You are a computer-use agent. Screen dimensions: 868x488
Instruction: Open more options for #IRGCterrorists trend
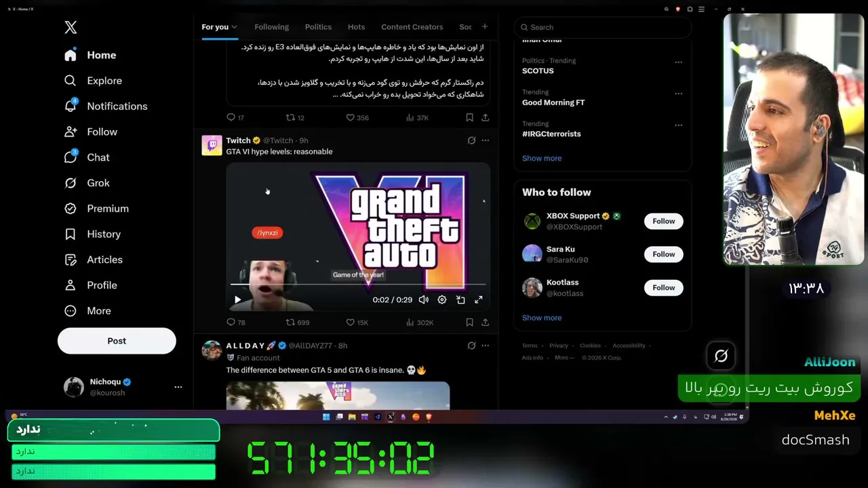pos(678,125)
